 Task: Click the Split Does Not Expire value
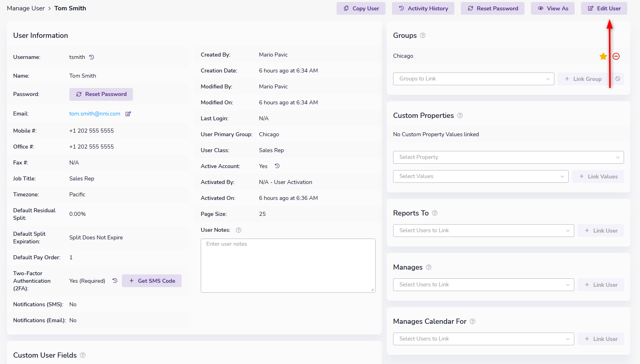[96, 237]
